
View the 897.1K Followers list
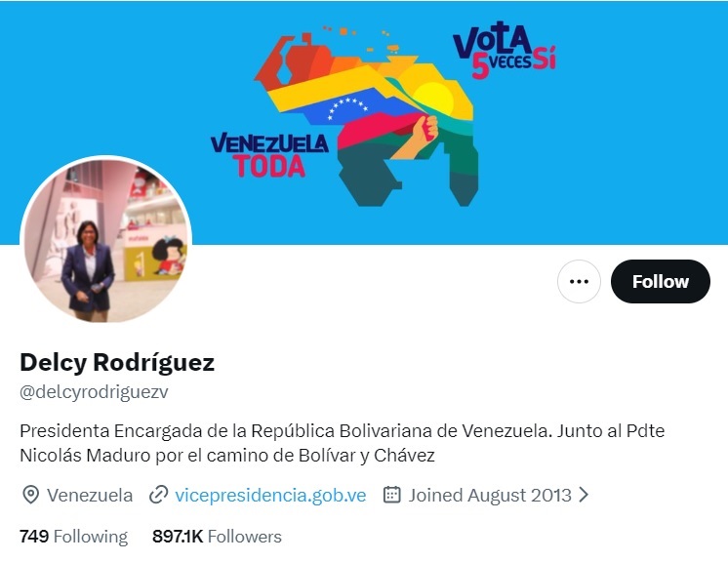(217, 537)
